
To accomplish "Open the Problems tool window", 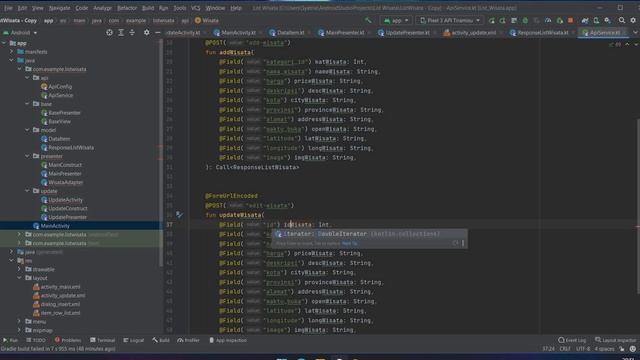I will tap(68, 340).
